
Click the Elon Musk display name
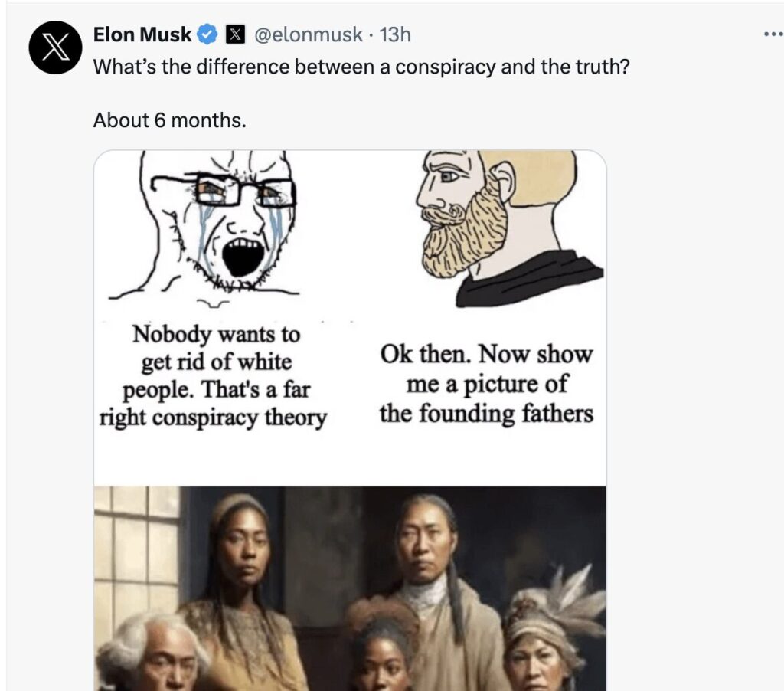click(142, 34)
